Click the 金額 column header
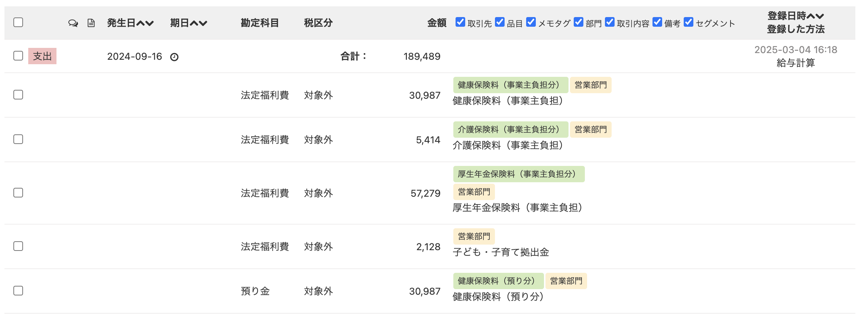Viewport: 868px width, 314px height. [x=437, y=23]
